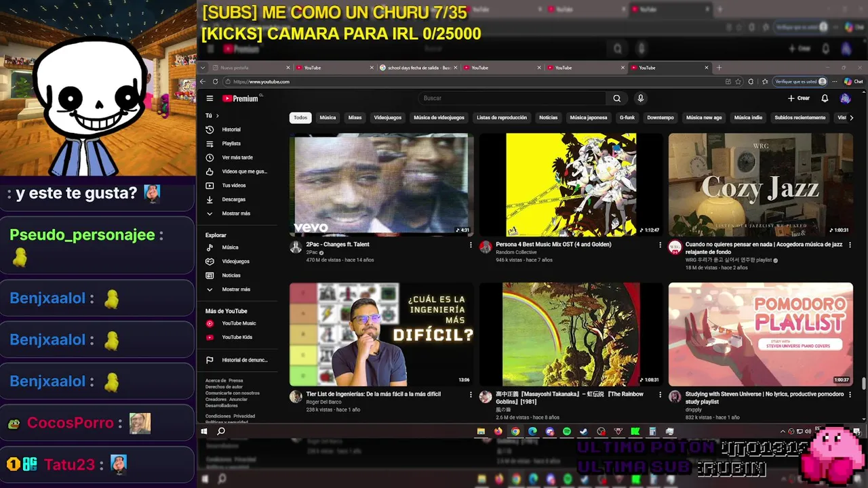The width and height of the screenshot is (868, 488).
Task: Open 'Ver más tarde' in sidebar
Action: click(x=239, y=157)
